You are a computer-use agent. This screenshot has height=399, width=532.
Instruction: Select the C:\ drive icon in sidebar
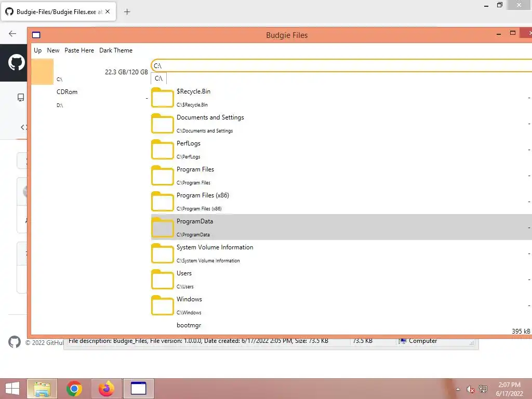coord(43,72)
